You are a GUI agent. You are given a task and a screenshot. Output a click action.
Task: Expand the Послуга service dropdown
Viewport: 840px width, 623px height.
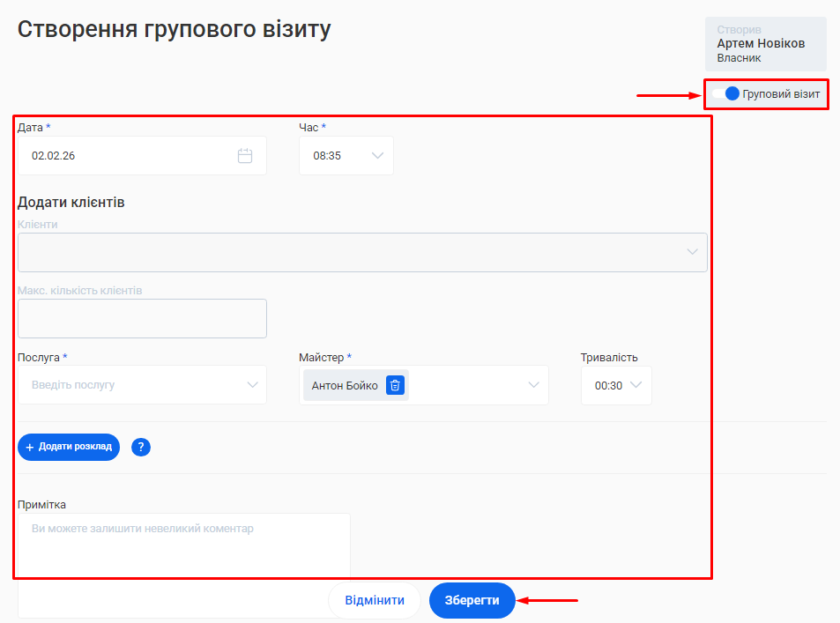coord(252,385)
